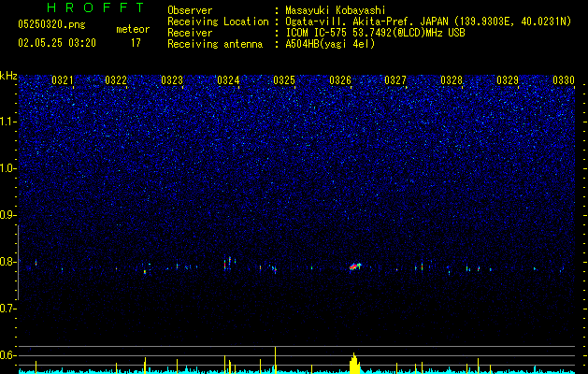The width and height of the screenshot is (588, 374).
Task: Click the date stamp 02.05.25 03:20
Action: 57,43
